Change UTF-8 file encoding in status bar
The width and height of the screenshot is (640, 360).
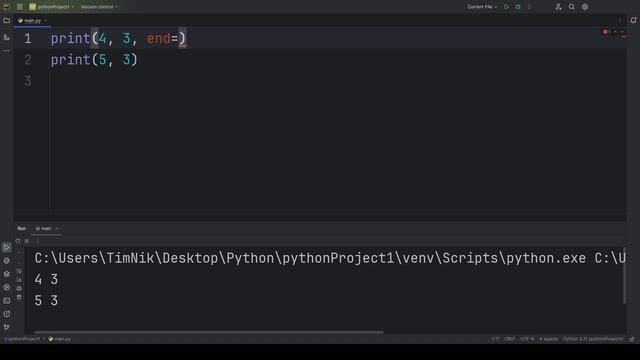point(527,339)
